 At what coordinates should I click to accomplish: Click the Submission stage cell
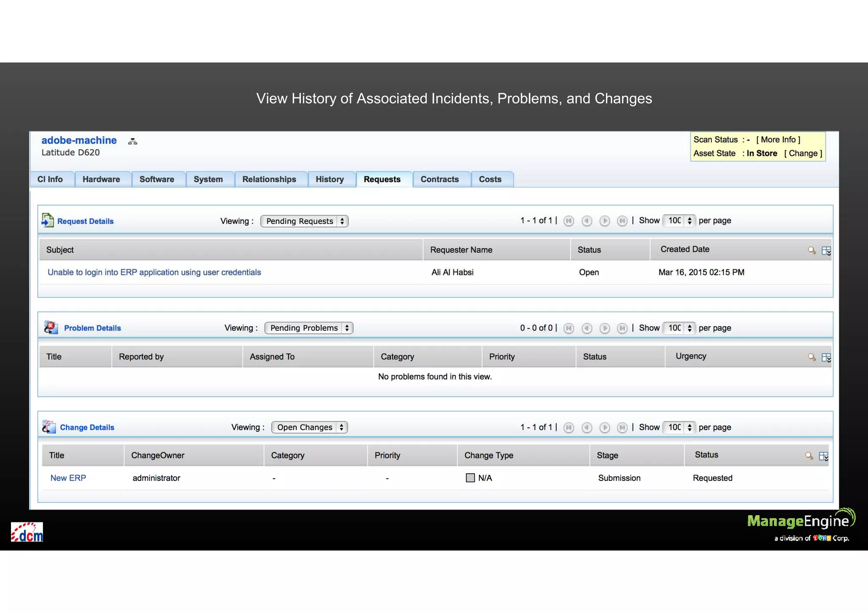[x=619, y=478]
